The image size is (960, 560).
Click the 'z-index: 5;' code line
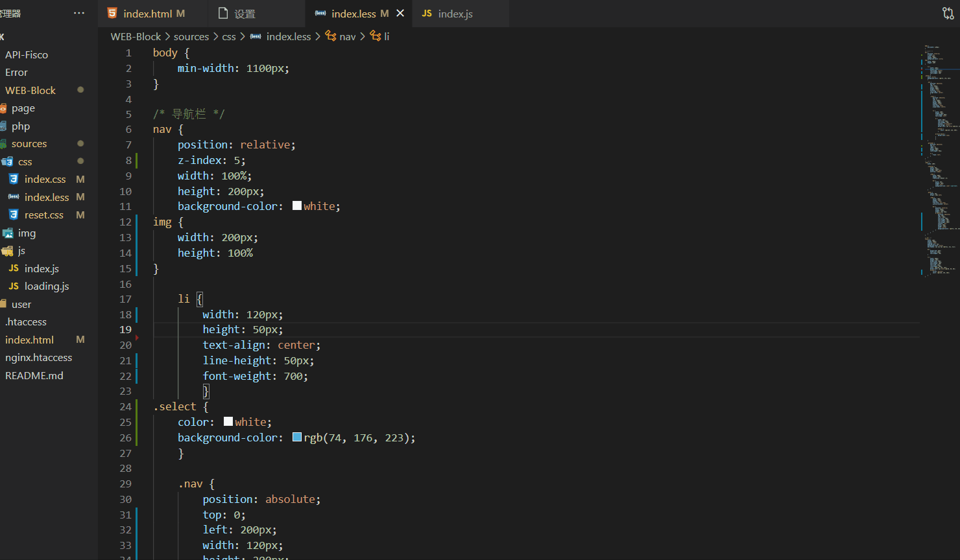coord(211,160)
